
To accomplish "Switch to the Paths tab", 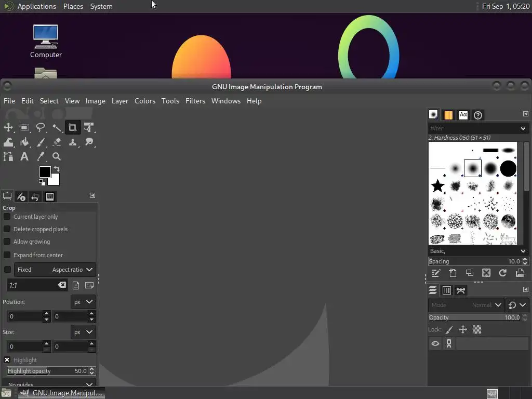I will point(461,290).
